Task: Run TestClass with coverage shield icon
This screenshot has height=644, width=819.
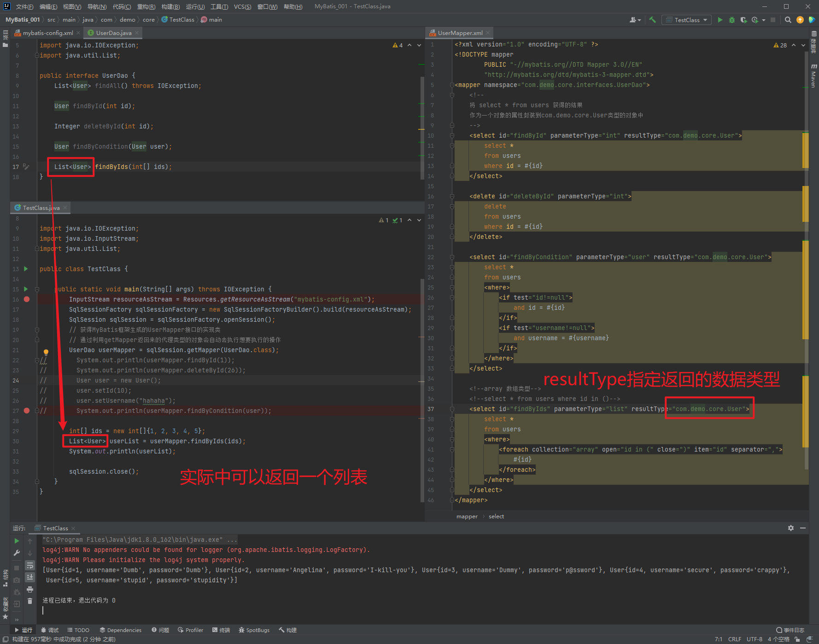Action: click(x=743, y=20)
